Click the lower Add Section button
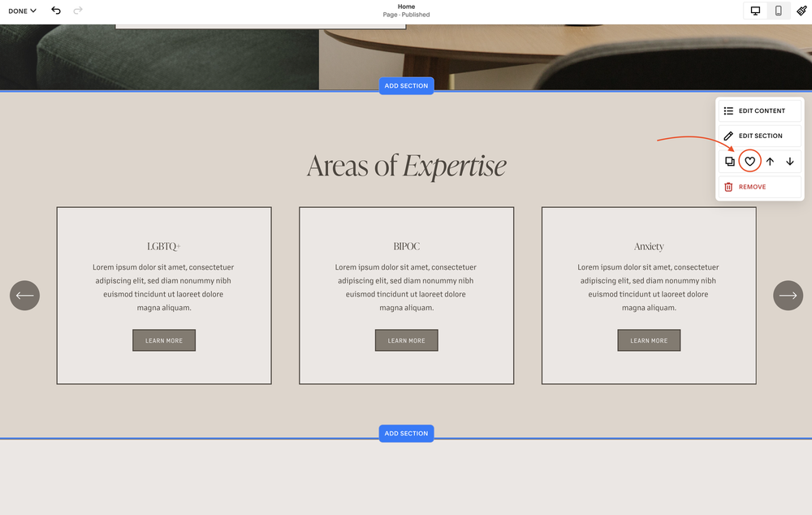 [406, 433]
